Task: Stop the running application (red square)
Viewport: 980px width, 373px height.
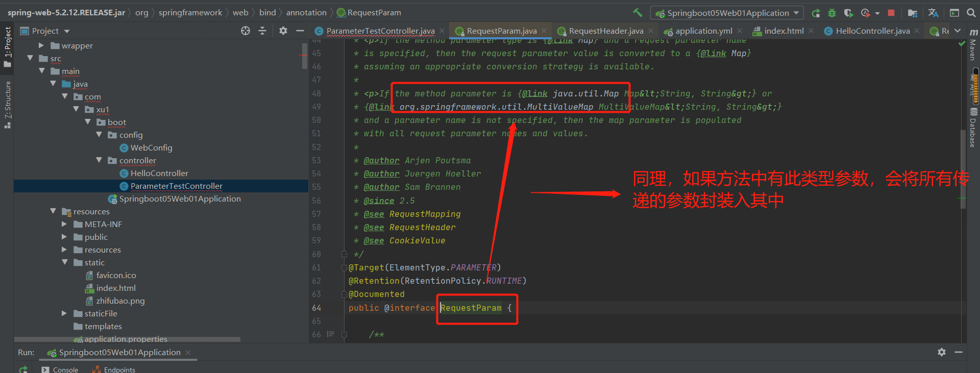Action: [891, 13]
